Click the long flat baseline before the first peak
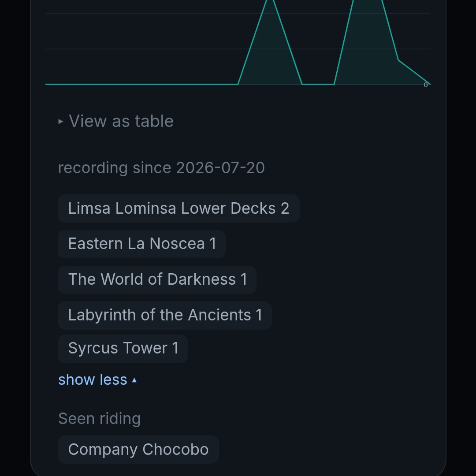The width and height of the screenshot is (476, 476). pyautogui.click(x=142, y=84)
